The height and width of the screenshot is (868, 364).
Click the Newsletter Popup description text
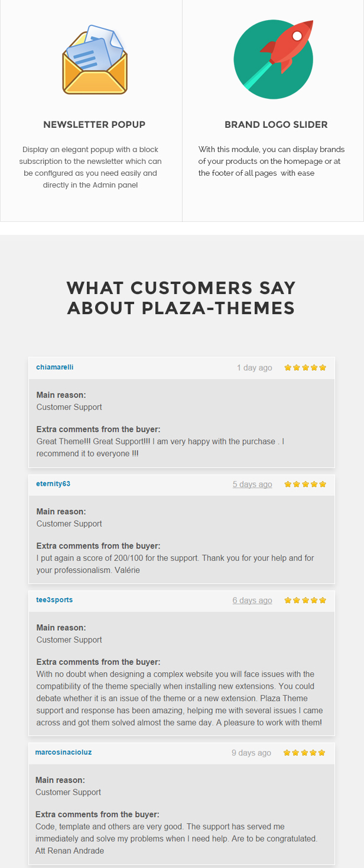pos(90,167)
